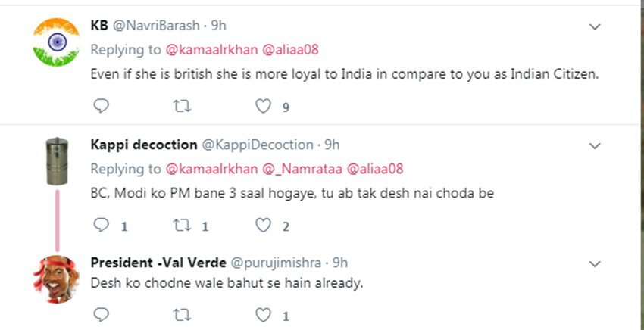Retweet President -Val Verde's tweet
The height and width of the screenshot is (330, 644).
tap(182, 314)
